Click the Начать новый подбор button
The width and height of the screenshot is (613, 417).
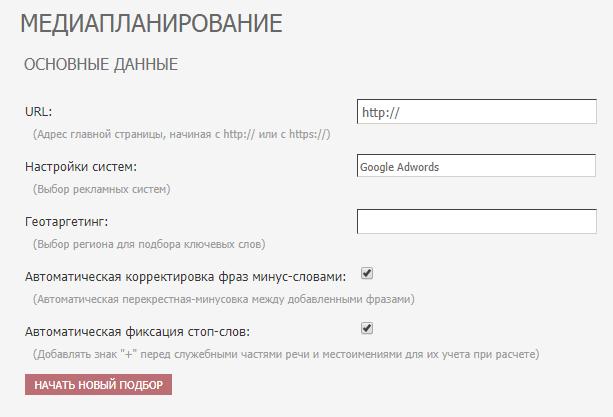(x=98, y=385)
